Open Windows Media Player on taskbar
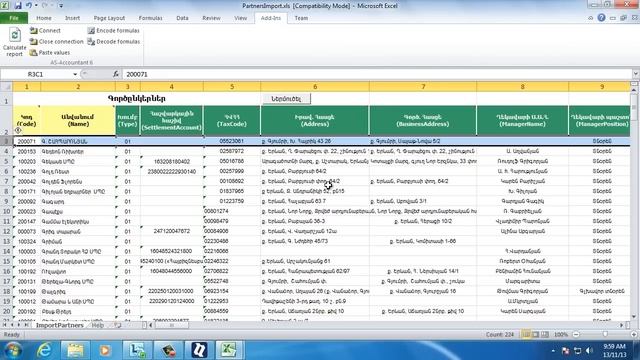This screenshot has width=640, height=360. click(x=105, y=350)
